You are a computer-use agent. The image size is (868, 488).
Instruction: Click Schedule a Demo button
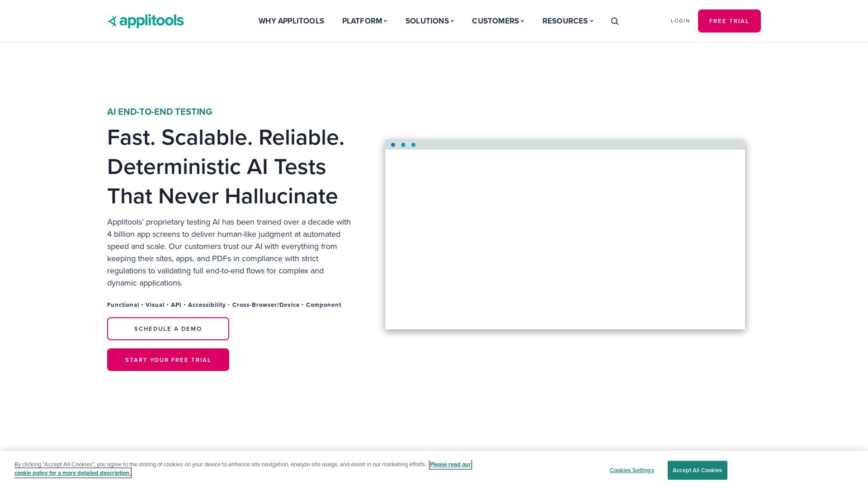coord(168,328)
